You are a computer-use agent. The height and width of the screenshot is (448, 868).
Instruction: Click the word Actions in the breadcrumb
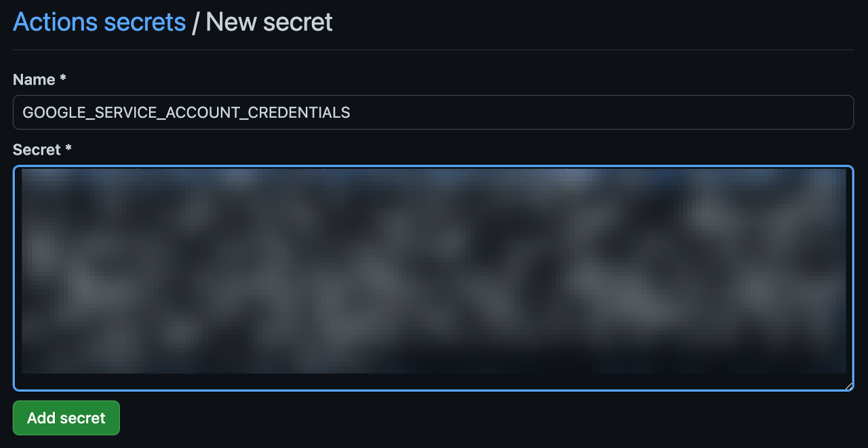[x=55, y=22]
